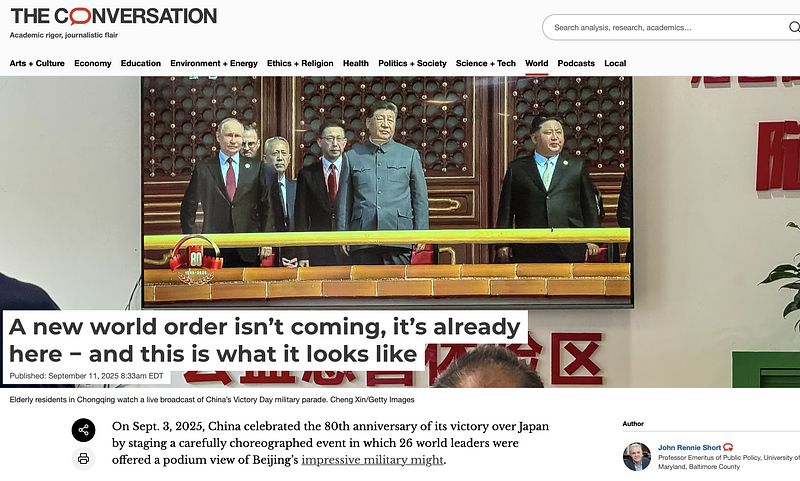800x481 pixels.
Task: Click the share icon beside the article
Action: click(83, 430)
